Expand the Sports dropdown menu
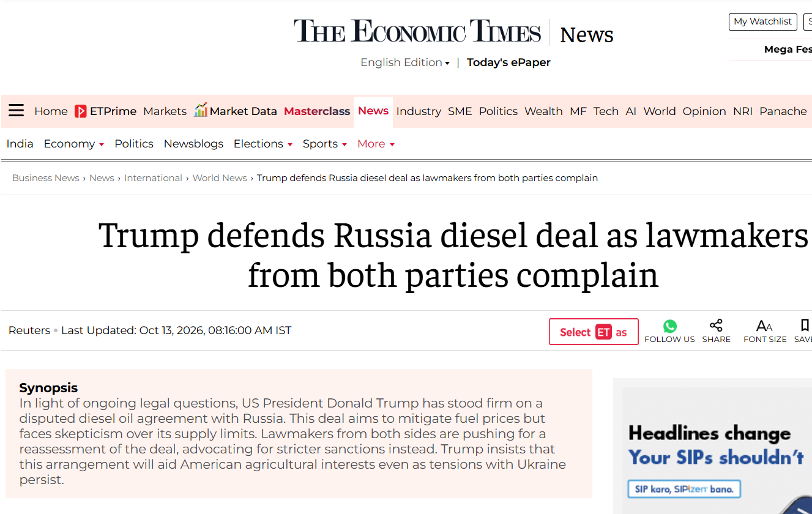This screenshot has height=514, width=812. [x=325, y=144]
